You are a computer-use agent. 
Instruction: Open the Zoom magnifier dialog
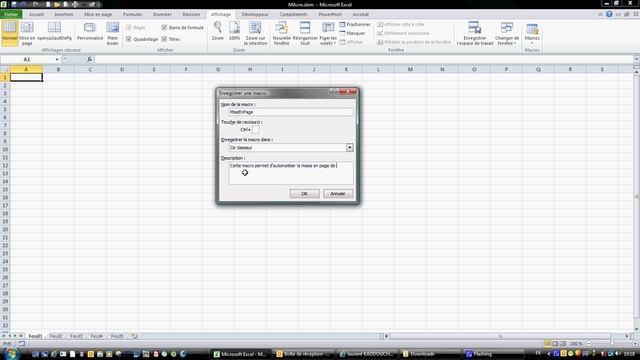218,31
